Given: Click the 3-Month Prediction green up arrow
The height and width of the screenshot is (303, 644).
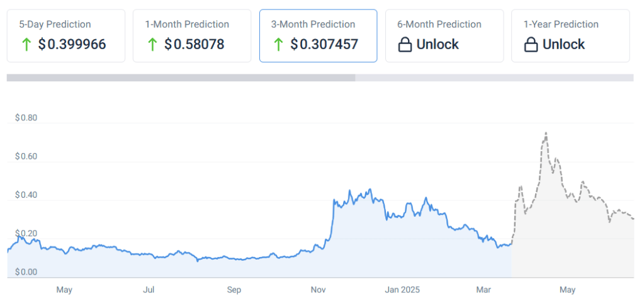Looking at the screenshot, I should pyautogui.click(x=278, y=45).
